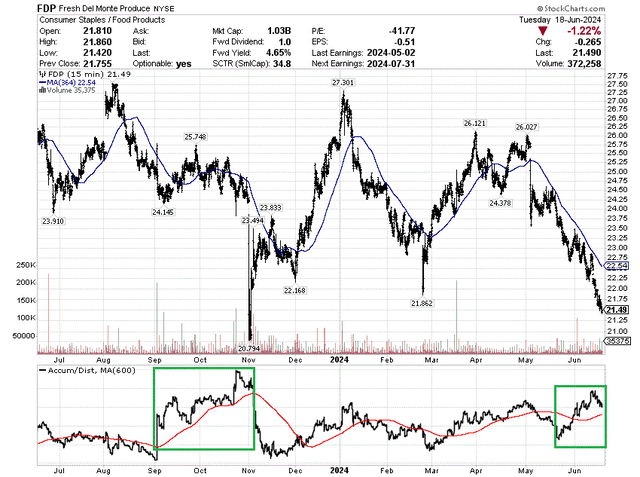
Task: Click the EPS value -0.51
Action: [404, 42]
